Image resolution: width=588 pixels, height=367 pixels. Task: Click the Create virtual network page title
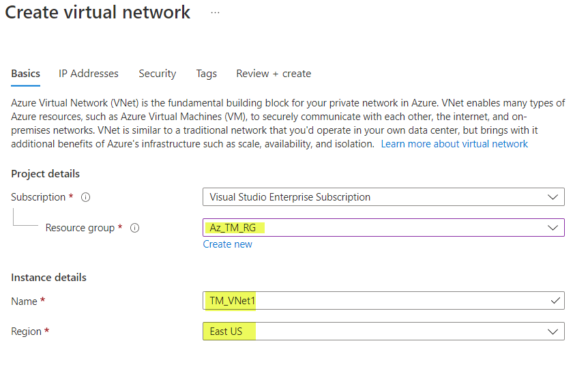coord(98,12)
